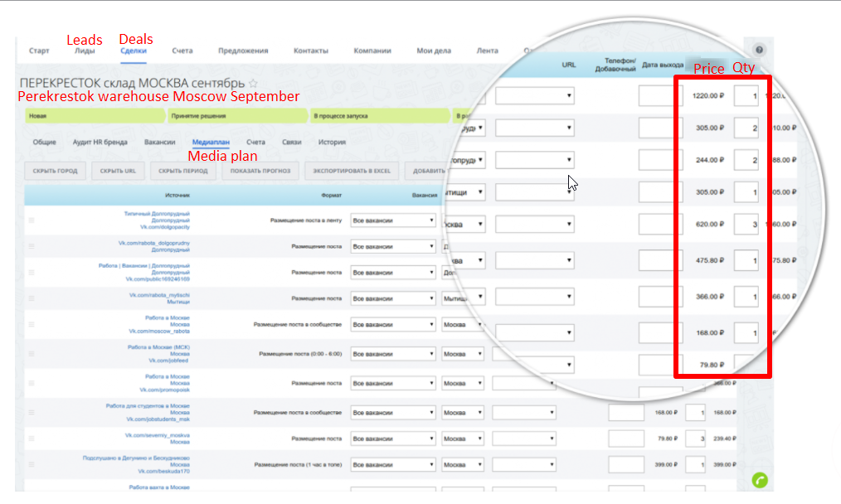
Task: Click the СКРЫТЬ ПЕРИОД button
Action: [x=183, y=171]
